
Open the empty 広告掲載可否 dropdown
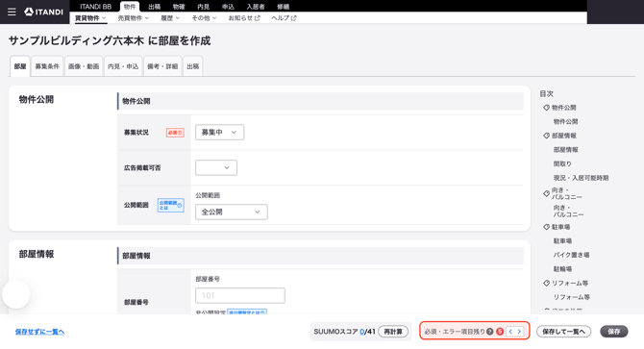[216, 167]
